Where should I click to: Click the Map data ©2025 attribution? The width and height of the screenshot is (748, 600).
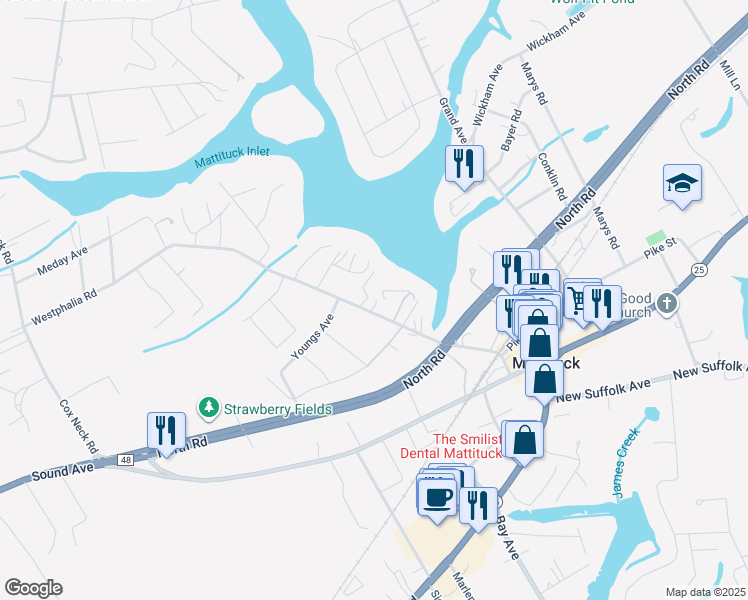click(705, 592)
